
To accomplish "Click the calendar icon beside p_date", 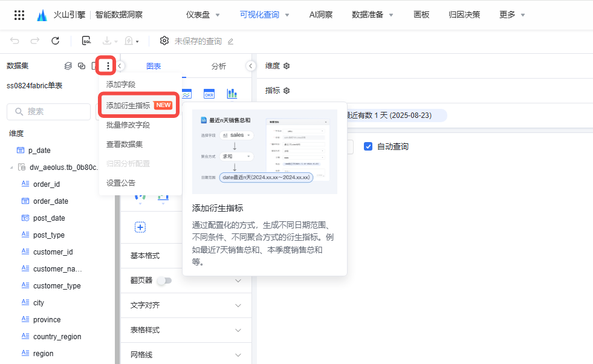I will [21, 150].
